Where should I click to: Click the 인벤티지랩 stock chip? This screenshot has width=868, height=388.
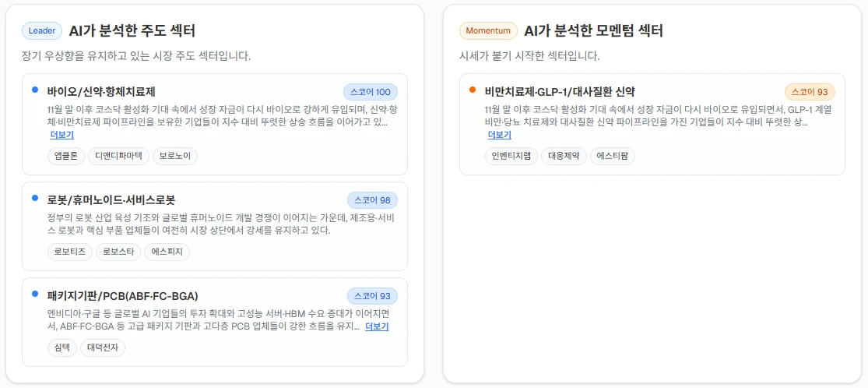[511, 156]
